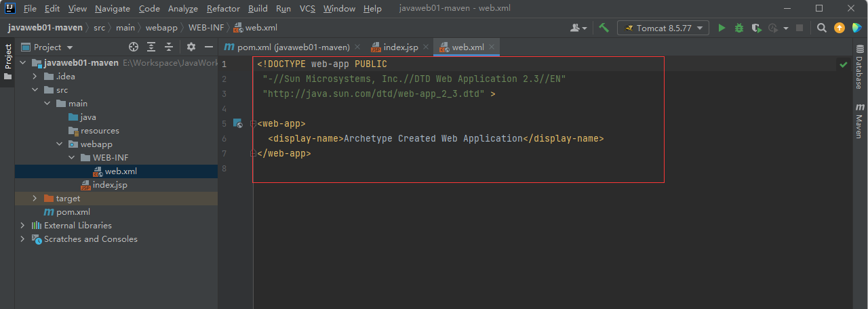Screen dimensions: 868x309
Task: Switch to index.jsp editor tab
Action: coord(400,47)
